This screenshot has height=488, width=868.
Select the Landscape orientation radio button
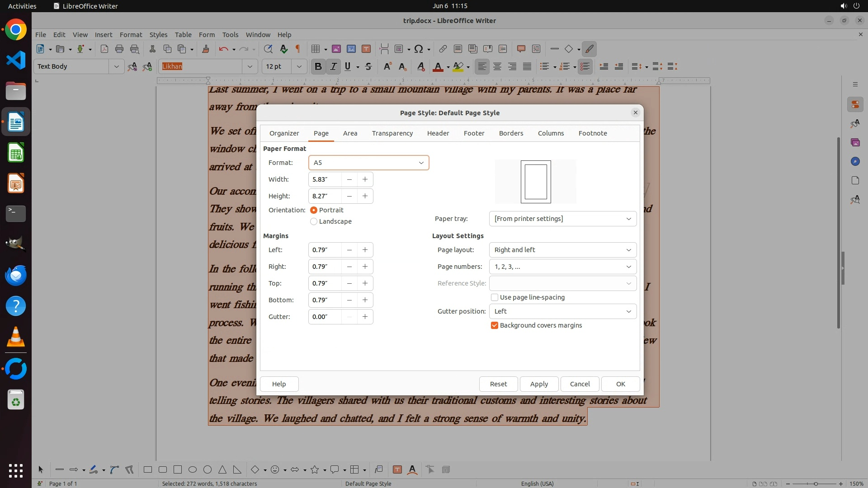(314, 221)
